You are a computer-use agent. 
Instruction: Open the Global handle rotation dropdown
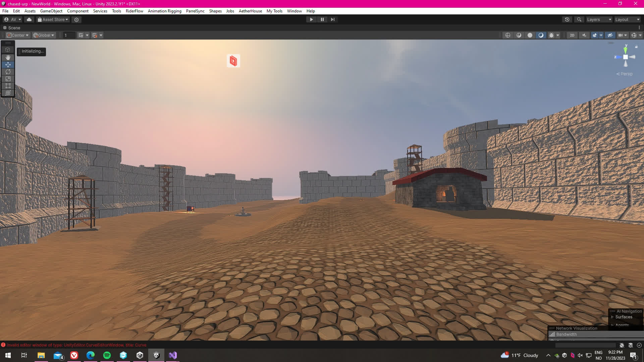pos(44,35)
